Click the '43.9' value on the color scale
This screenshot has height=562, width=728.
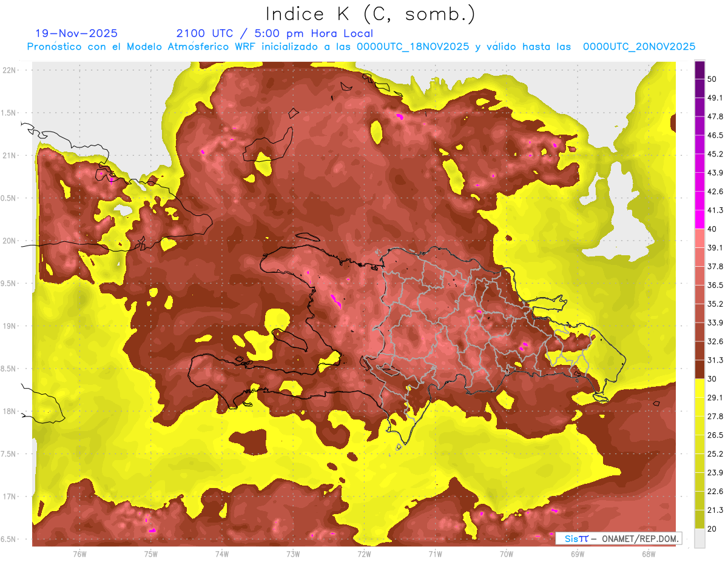715,173
